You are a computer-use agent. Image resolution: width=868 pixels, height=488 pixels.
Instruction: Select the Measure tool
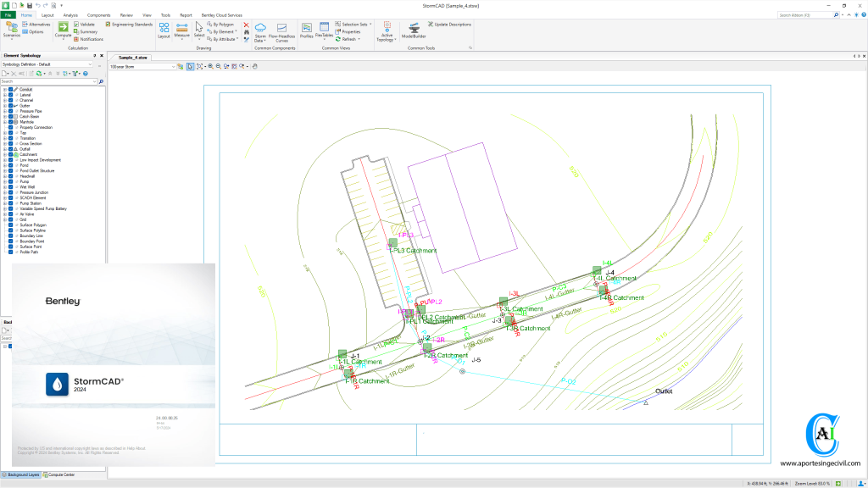(181, 30)
